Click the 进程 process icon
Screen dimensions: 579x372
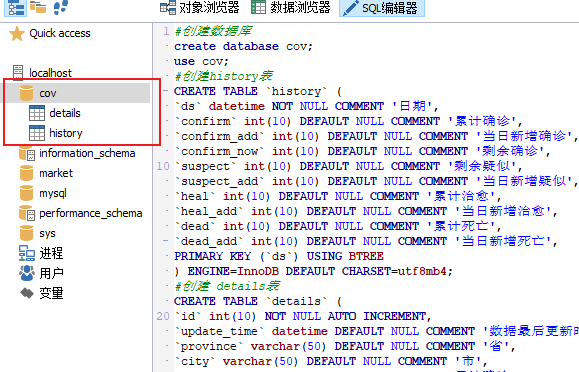[27, 253]
